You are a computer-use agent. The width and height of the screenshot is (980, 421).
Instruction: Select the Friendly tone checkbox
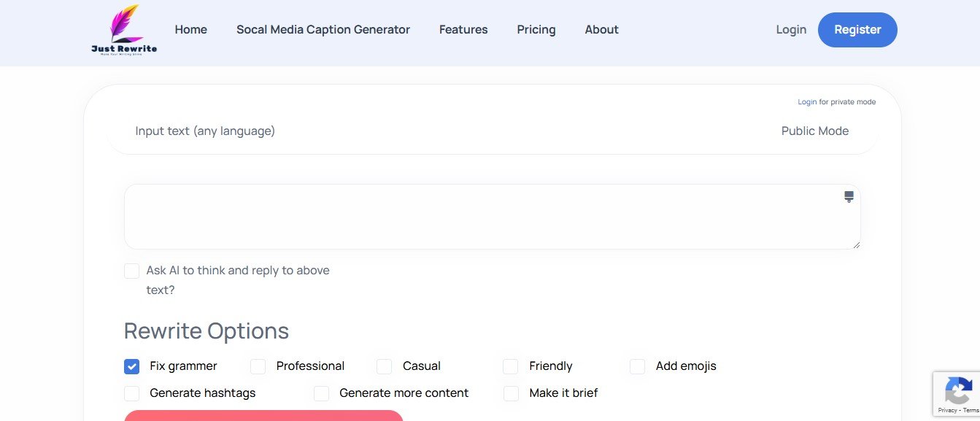coord(511,366)
